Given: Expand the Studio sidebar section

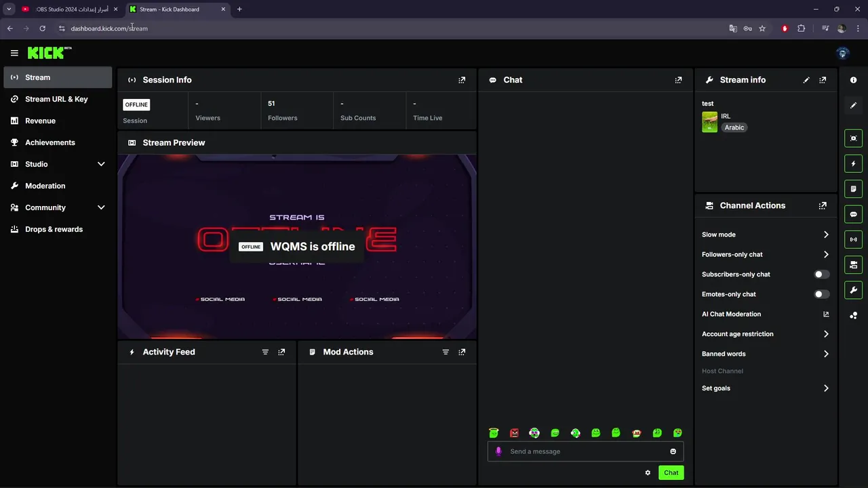Looking at the screenshot, I should (101, 164).
